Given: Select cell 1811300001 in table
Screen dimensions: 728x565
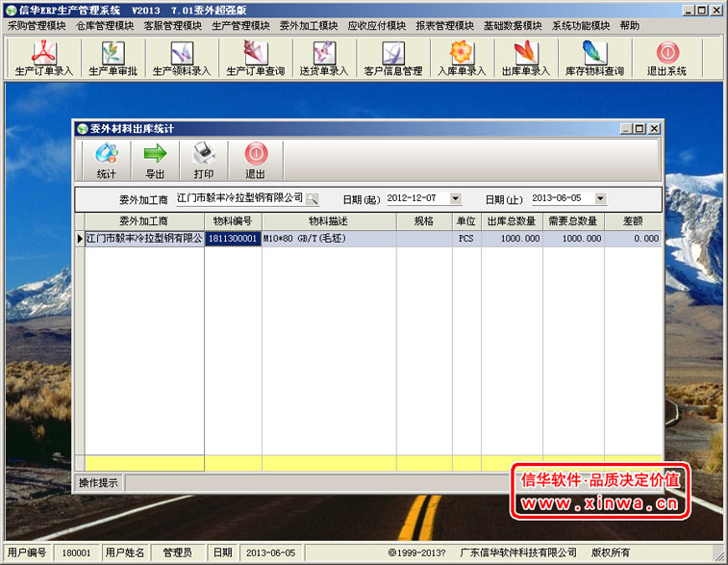Looking at the screenshot, I should point(233,239).
